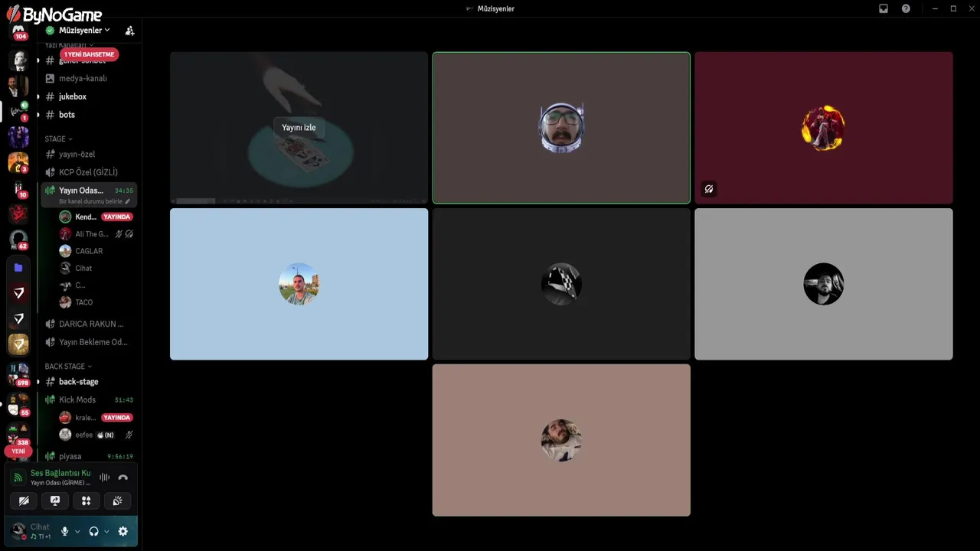Click Cihat's avatar in user panel
The height and width of the screenshot is (551, 980).
tap(18, 531)
